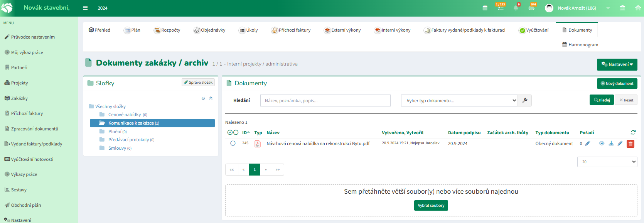Viewport: 644px width, 223px height.
Task: Open the task list icon showing 1/223
Action: click(x=501, y=8)
